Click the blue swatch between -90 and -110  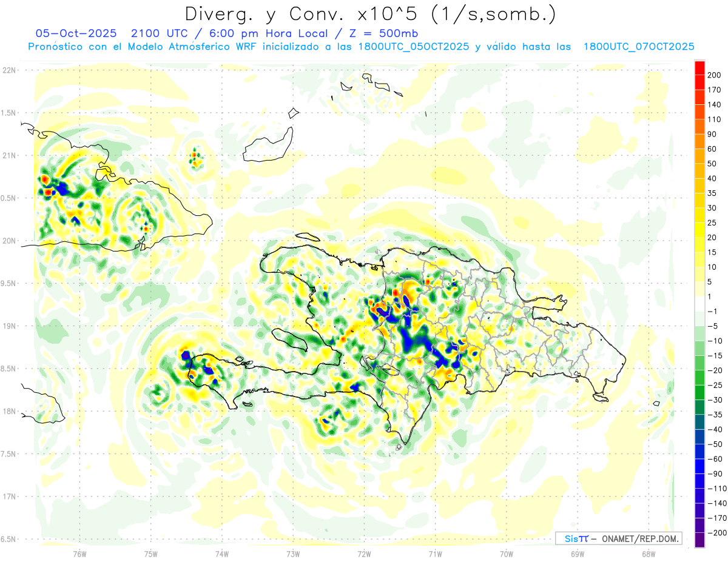[x=700, y=481]
